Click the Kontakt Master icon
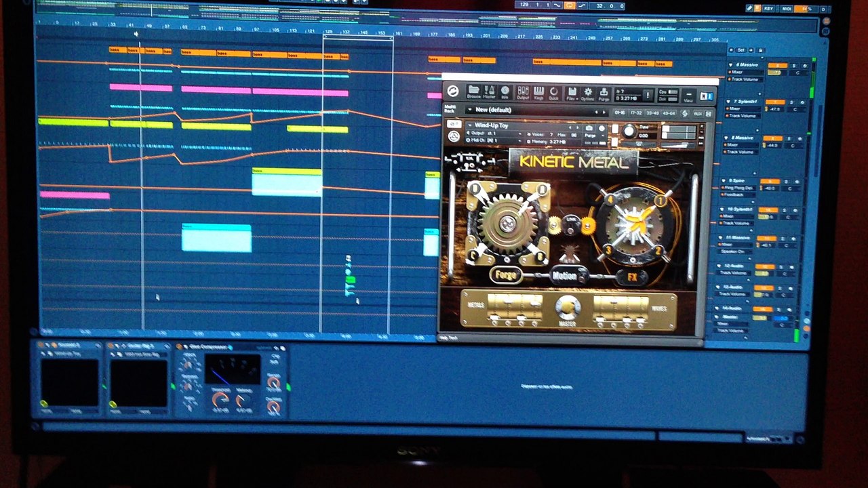 (x=490, y=91)
